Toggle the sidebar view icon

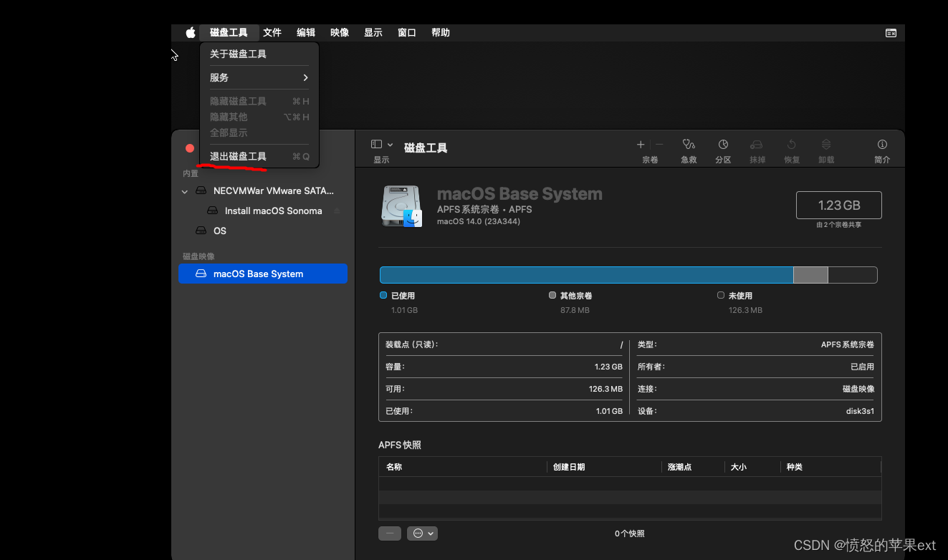[376, 145]
